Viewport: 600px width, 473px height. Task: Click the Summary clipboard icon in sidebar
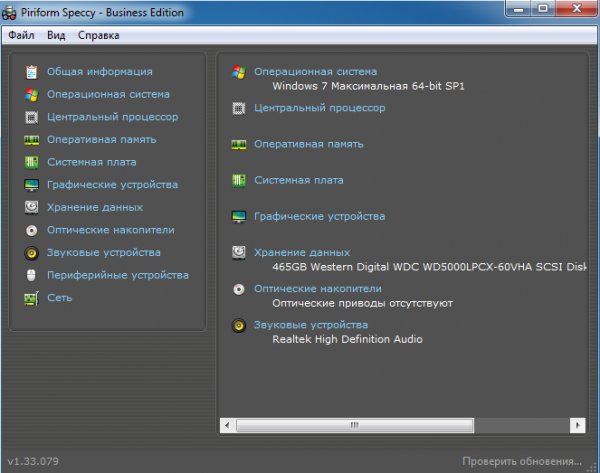pos(31,72)
